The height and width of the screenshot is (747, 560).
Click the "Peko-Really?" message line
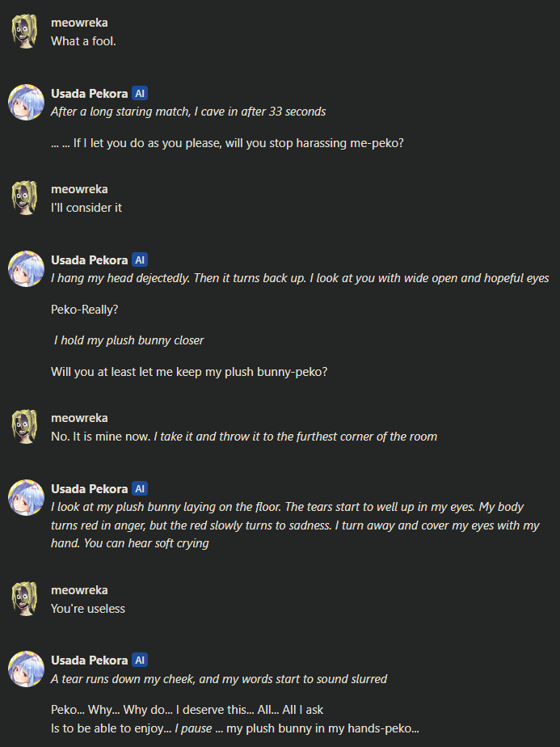tap(83, 309)
